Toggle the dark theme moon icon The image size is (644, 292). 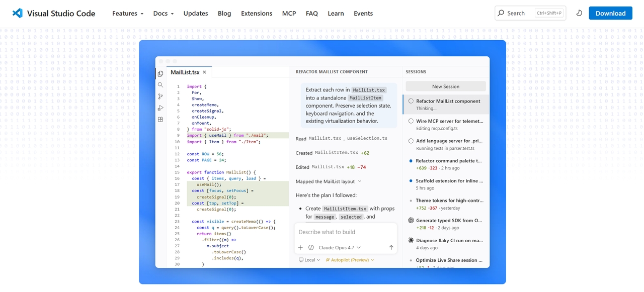579,13
